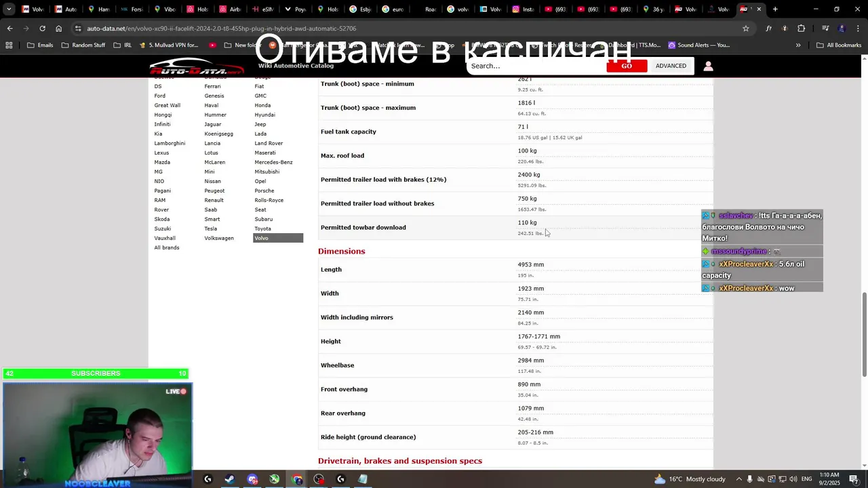
Task: Open the Emails bookmark folder
Action: point(40,45)
